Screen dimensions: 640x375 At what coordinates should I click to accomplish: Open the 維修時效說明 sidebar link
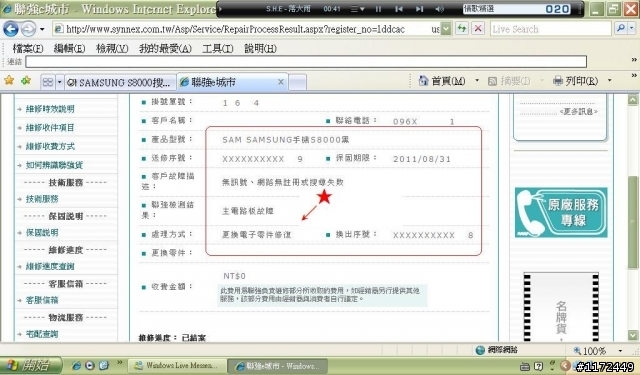[x=50, y=109]
